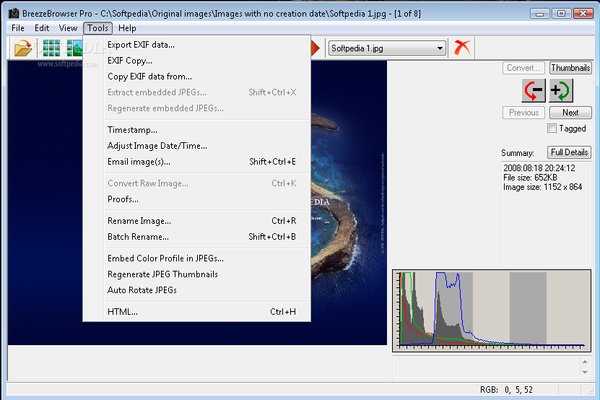Switch to thumbnail grid view icon
600x400 pixels.
pos(51,48)
